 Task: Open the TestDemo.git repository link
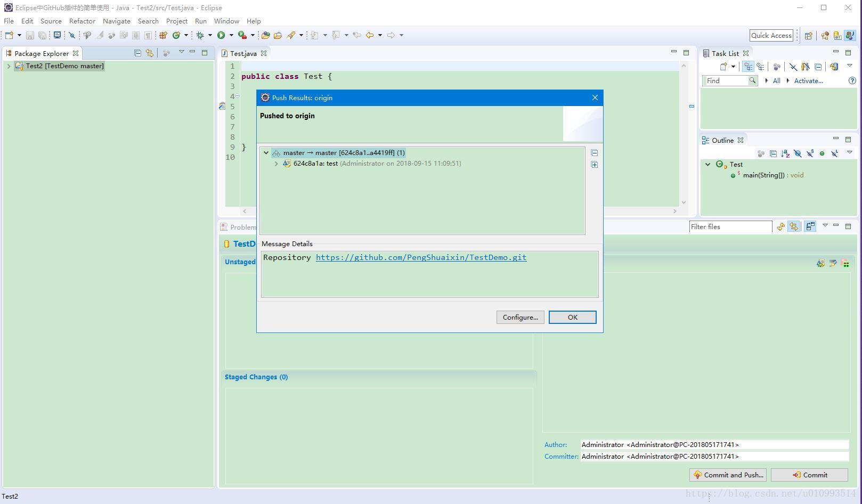coord(421,257)
